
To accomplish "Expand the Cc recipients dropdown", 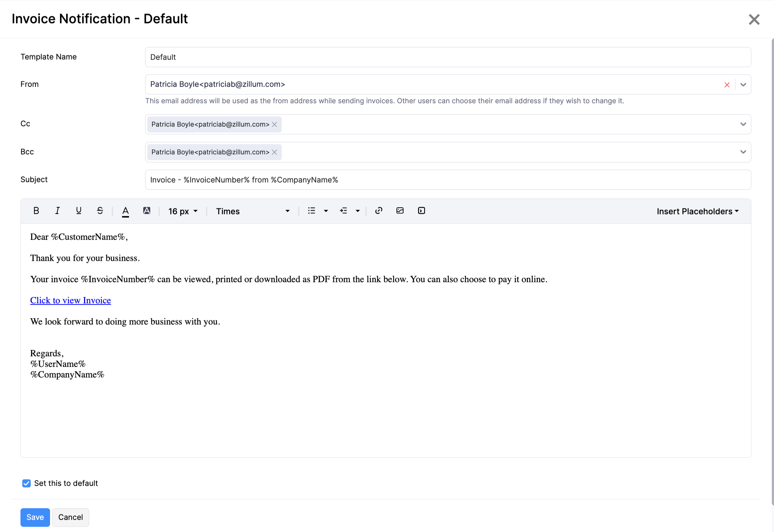I will click(743, 124).
